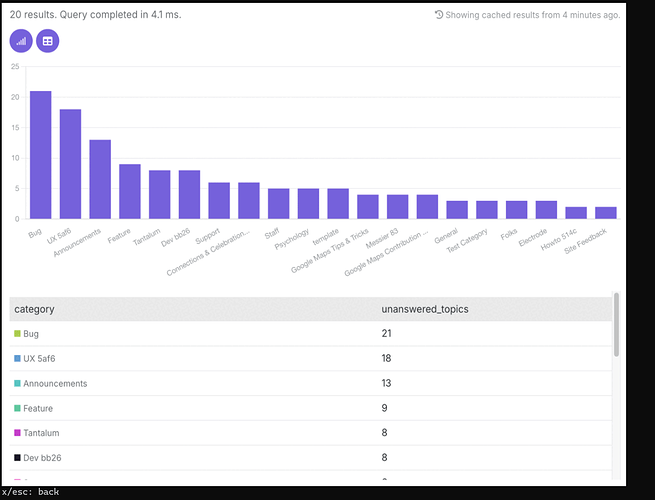Open the Announcements category link

(x=55, y=383)
